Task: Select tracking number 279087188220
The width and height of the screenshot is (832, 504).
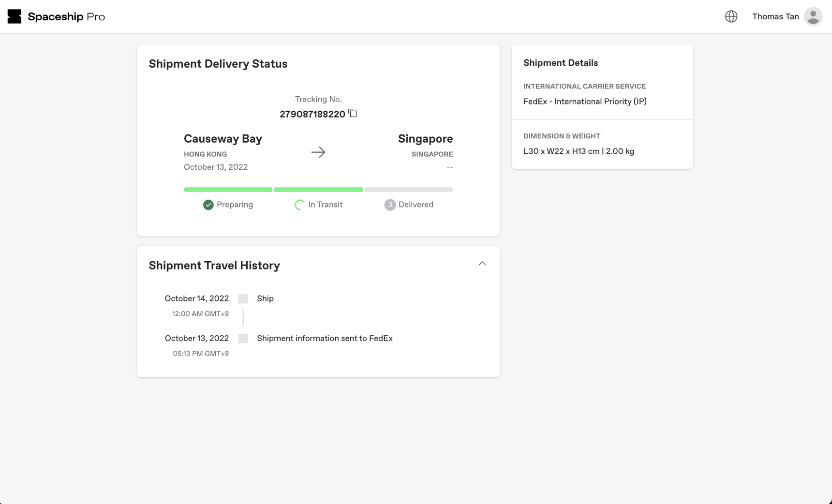Action: click(x=312, y=114)
